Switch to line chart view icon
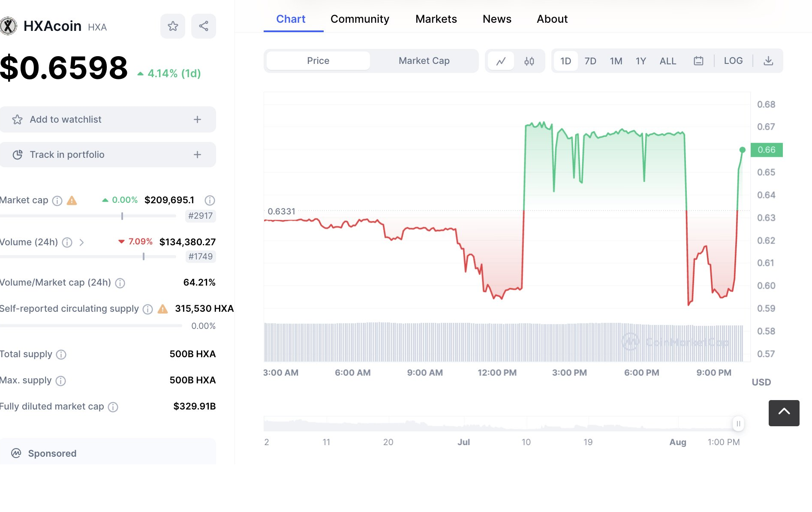Screen dimensions: 812x512 click(x=501, y=61)
